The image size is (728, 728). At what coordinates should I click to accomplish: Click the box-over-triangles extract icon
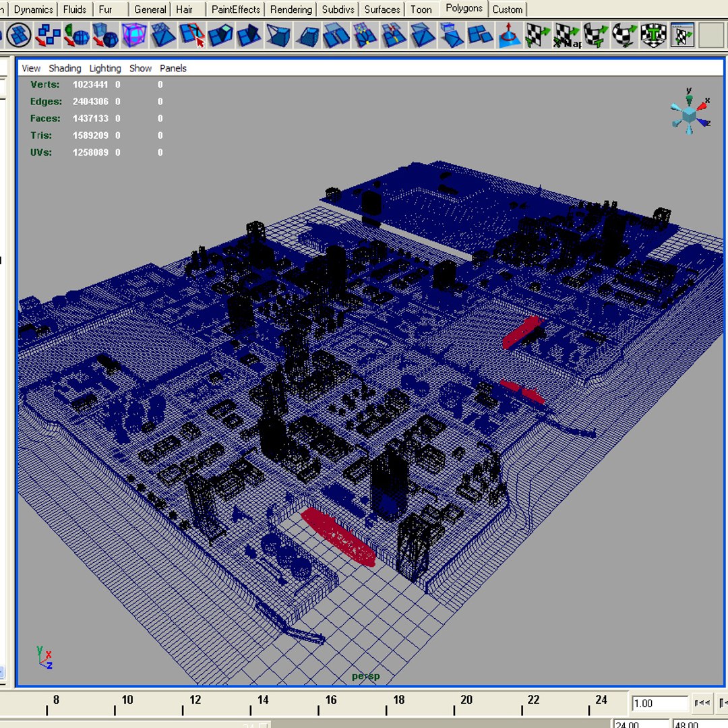[451, 35]
